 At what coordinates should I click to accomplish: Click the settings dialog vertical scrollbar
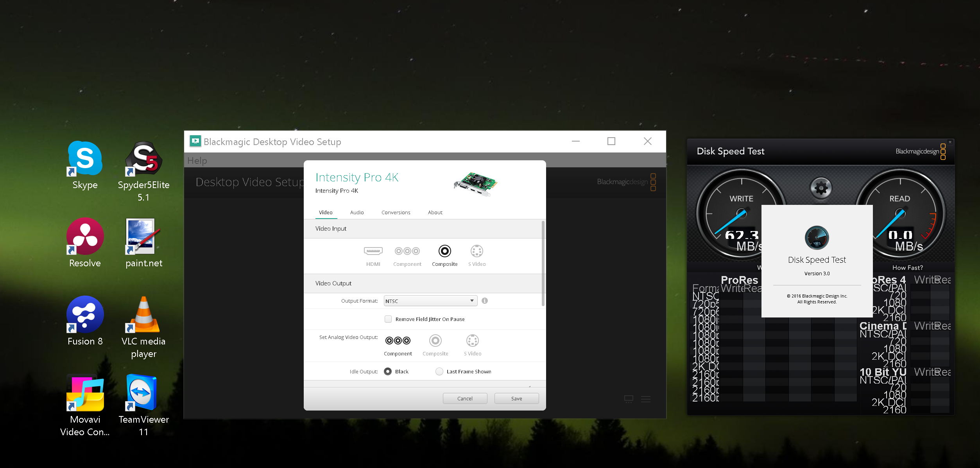pyautogui.click(x=543, y=264)
